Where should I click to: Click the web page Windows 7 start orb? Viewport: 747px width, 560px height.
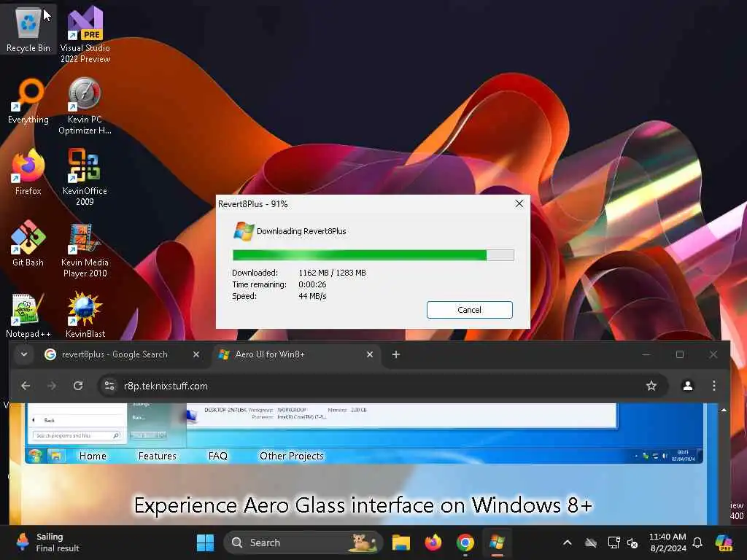pos(35,456)
